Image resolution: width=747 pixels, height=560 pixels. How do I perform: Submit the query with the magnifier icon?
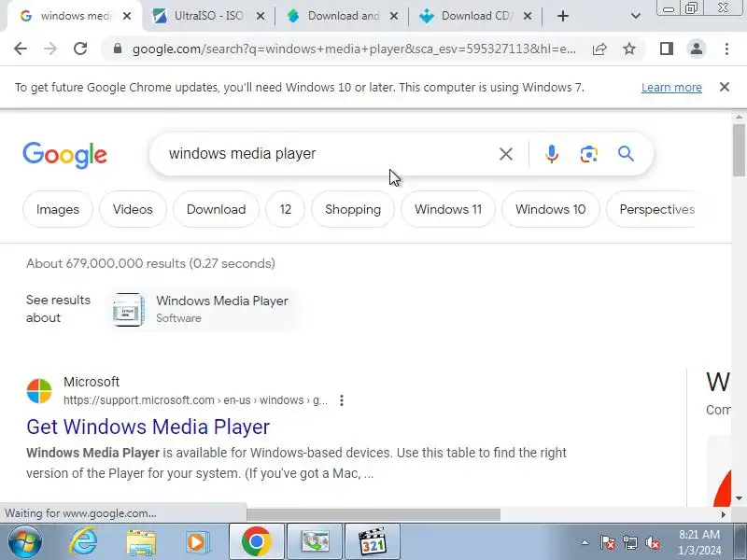point(626,154)
